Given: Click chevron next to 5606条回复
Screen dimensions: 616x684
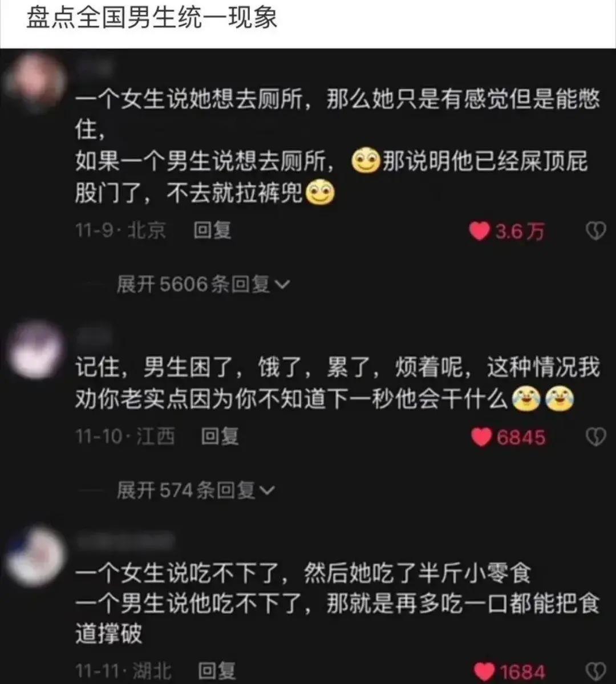Looking at the screenshot, I should pyautogui.click(x=282, y=285).
